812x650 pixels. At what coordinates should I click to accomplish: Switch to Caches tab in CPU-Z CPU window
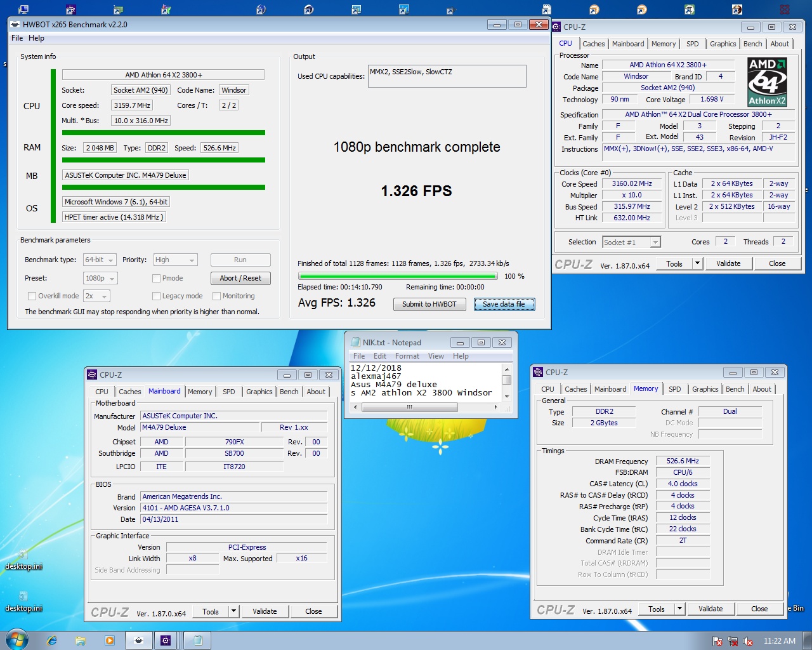(594, 44)
